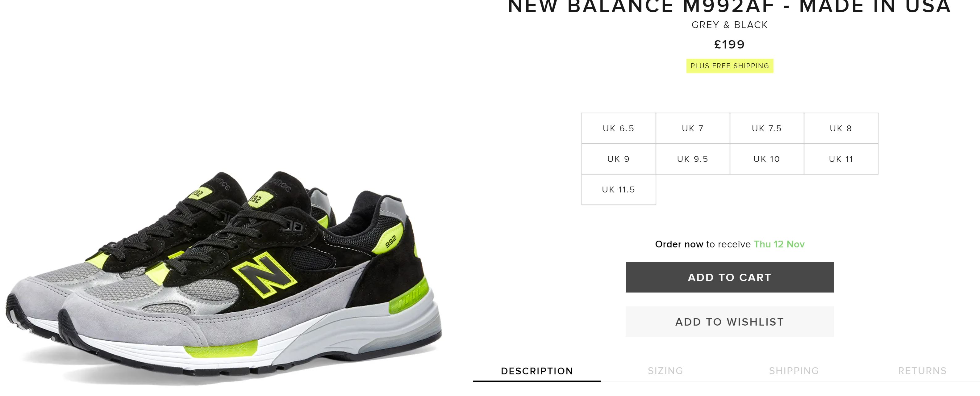Add the sneakers to wishlist
Viewport: 980px width, 396px height.
[730, 322]
